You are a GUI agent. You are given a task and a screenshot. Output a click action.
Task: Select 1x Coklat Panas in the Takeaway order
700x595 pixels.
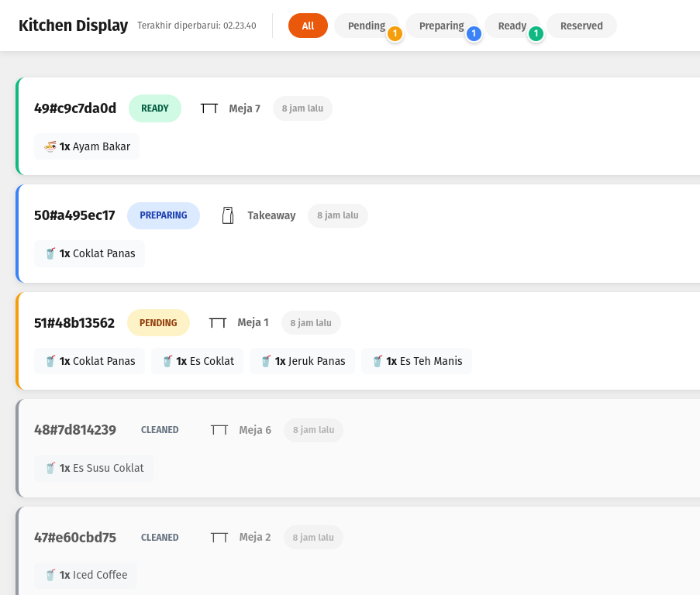pos(89,253)
